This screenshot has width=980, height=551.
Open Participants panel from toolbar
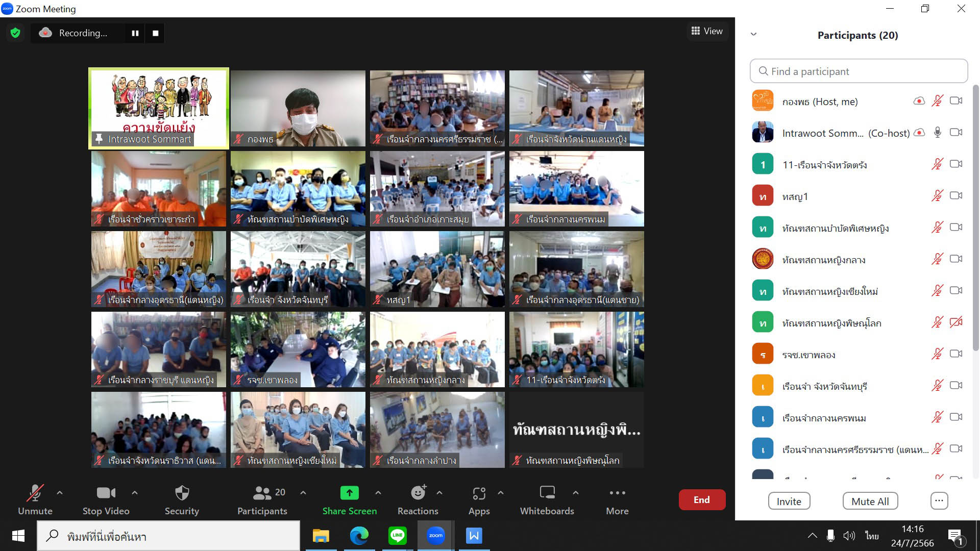point(262,499)
